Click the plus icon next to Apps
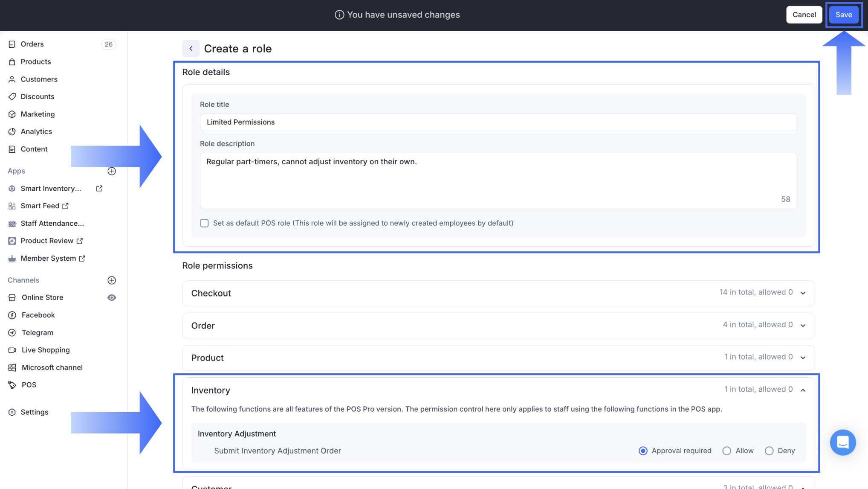Image resolution: width=868 pixels, height=489 pixels. coord(112,171)
